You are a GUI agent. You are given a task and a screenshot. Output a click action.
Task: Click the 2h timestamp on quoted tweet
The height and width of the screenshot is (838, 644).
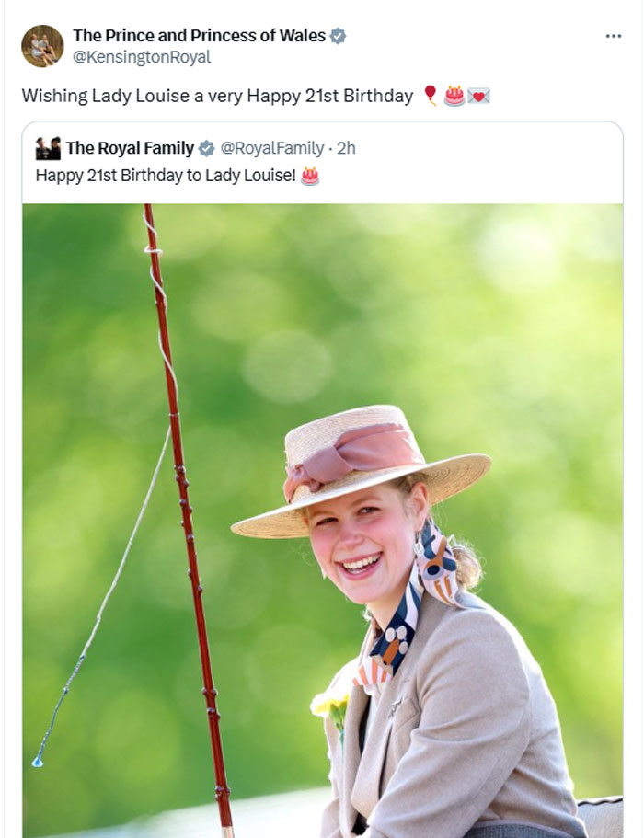click(x=346, y=148)
